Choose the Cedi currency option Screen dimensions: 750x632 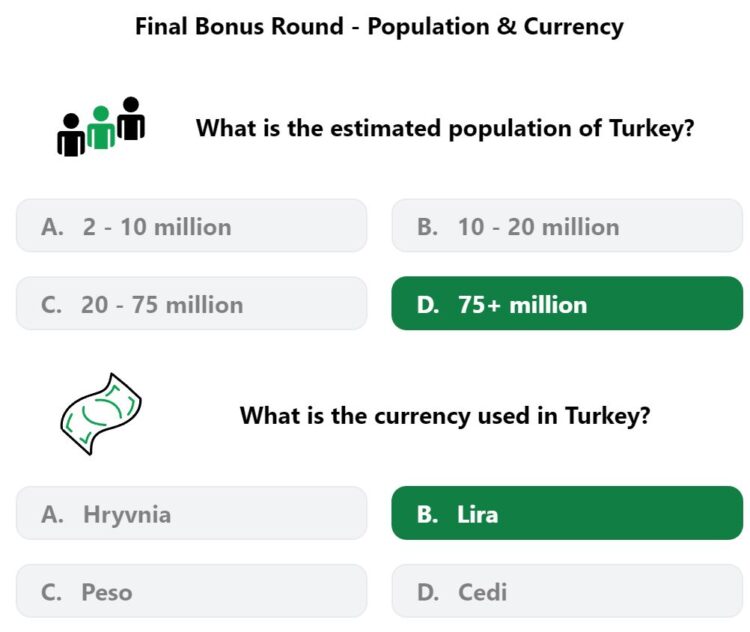point(567,591)
